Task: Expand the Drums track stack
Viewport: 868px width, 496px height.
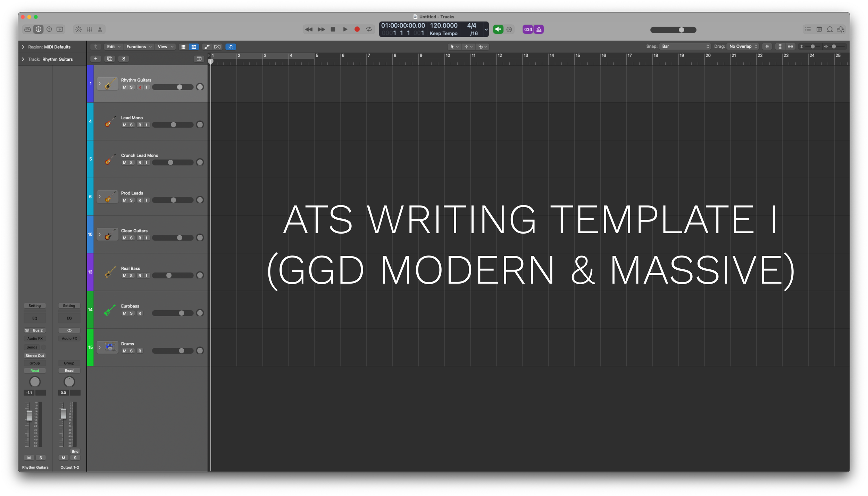Action: click(100, 347)
